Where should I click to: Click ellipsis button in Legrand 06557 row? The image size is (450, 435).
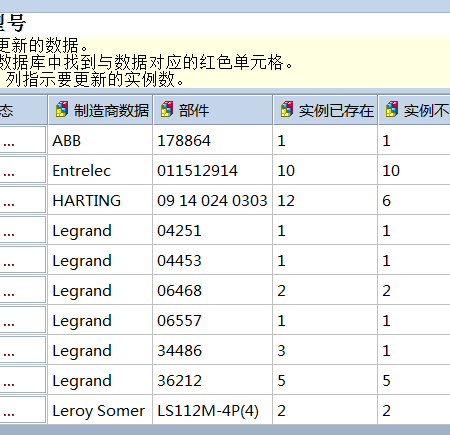tap(22, 320)
